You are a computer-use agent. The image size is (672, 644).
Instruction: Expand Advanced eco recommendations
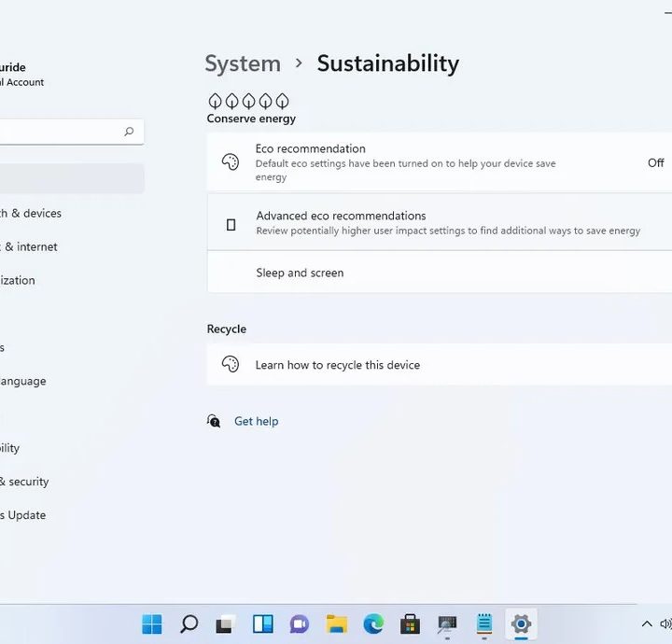coord(440,222)
